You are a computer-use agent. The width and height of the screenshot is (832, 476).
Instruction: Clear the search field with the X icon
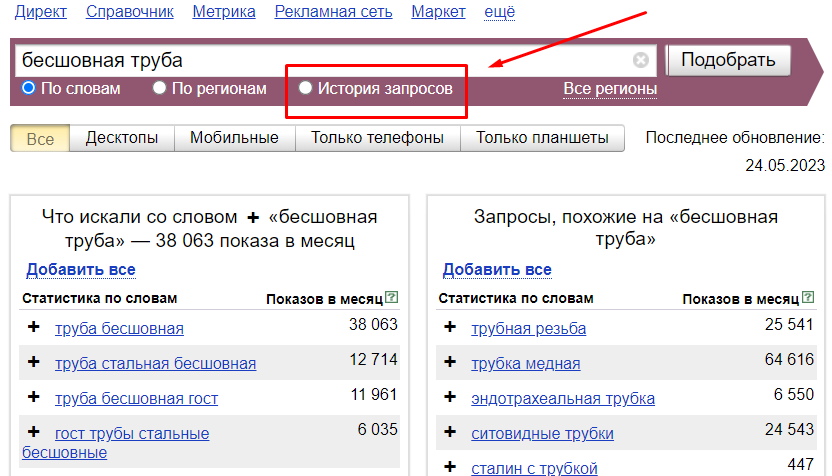tap(640, 60)
